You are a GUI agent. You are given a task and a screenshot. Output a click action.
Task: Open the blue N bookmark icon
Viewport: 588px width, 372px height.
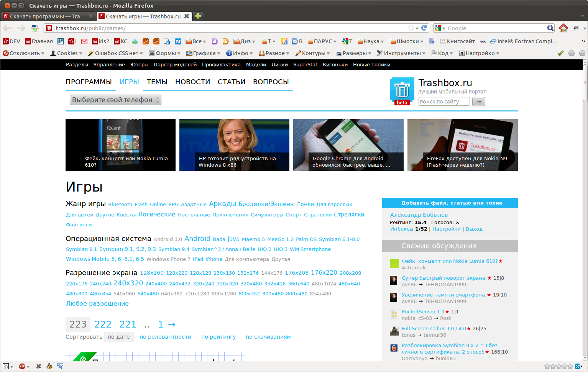tap(178, 41)
